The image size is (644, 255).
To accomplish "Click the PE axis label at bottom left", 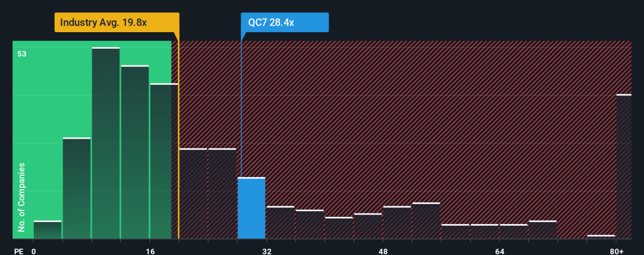I will pos(18,249).
